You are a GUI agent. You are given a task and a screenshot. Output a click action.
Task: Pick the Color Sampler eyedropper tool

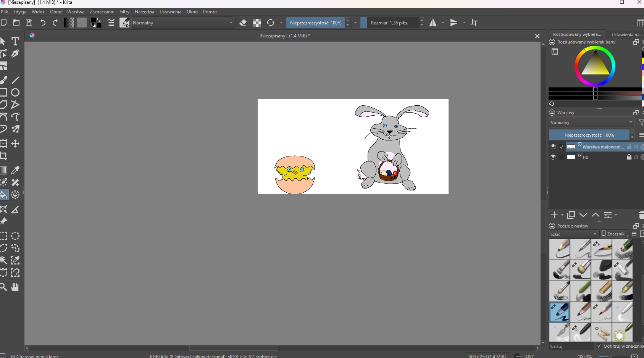15,170
